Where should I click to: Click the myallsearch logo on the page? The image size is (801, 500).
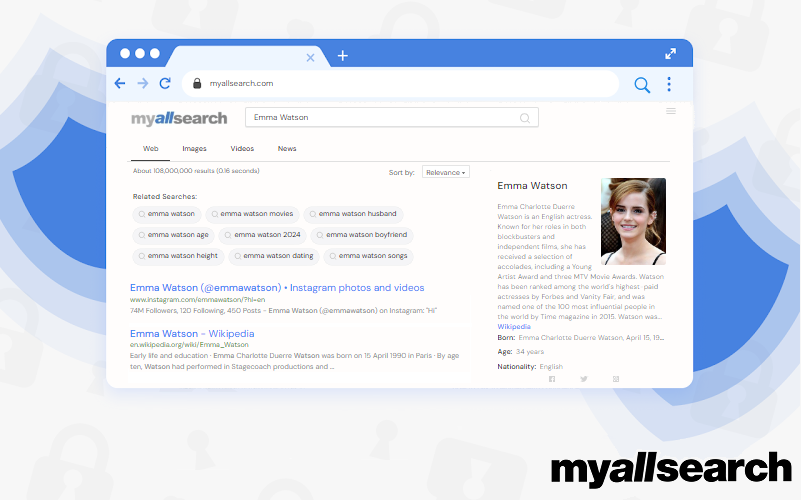pos(179,119)
